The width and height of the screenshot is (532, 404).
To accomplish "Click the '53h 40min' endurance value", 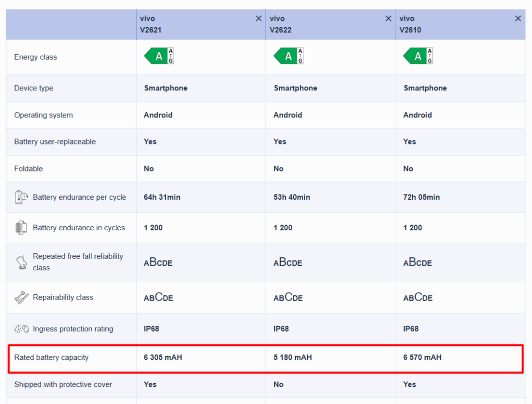I will pos(292,197).
